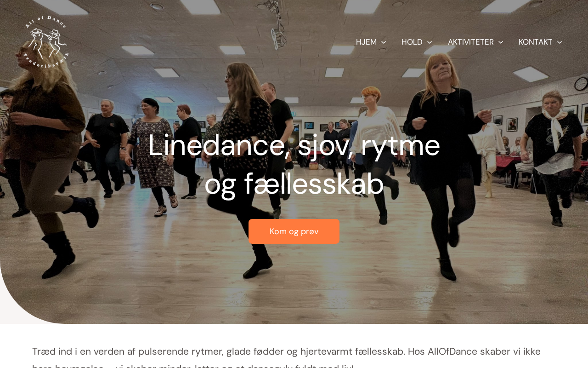588x368 pixels.
Task: Click the All of Dance Frederiksværk logo
Action: 46,42
